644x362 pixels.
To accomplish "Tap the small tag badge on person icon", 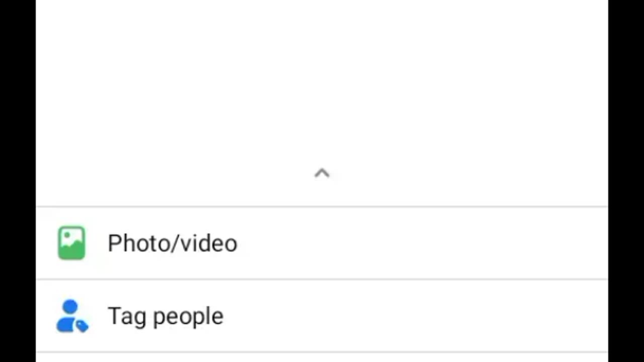I will 82,326.
